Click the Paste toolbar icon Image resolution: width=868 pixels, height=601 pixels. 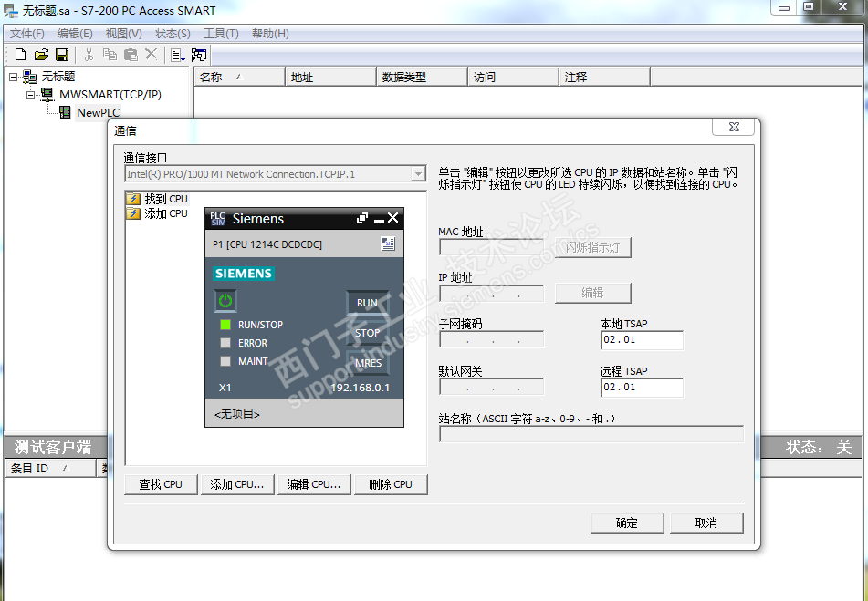point(131,54)
